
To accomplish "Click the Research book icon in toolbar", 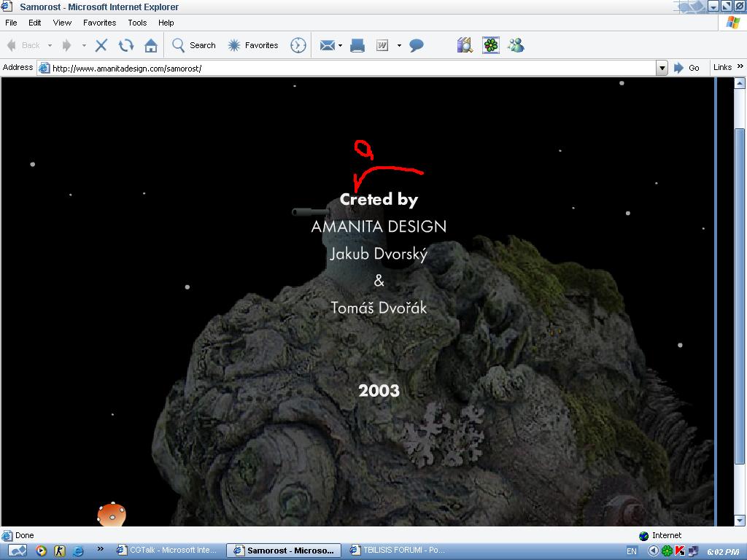I will pos(465,45).
